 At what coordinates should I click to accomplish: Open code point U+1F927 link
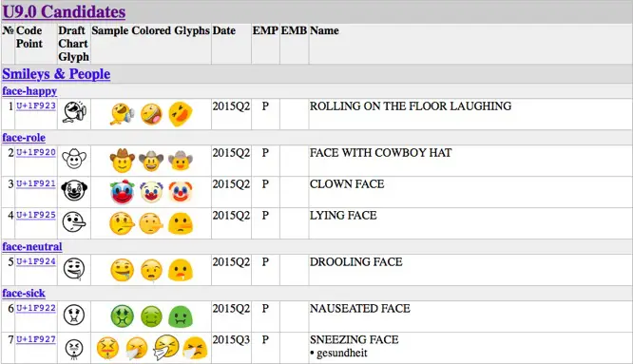click(x=36, y=339)
